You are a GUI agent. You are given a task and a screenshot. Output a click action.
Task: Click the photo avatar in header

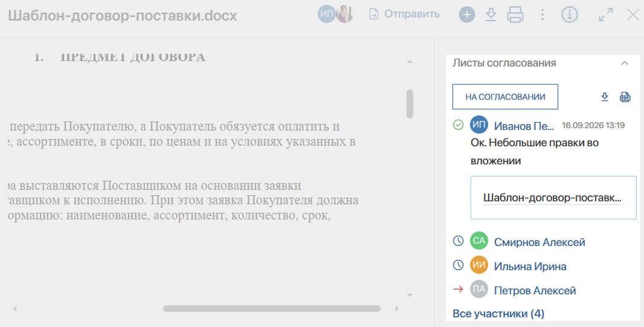pos(345,15)
